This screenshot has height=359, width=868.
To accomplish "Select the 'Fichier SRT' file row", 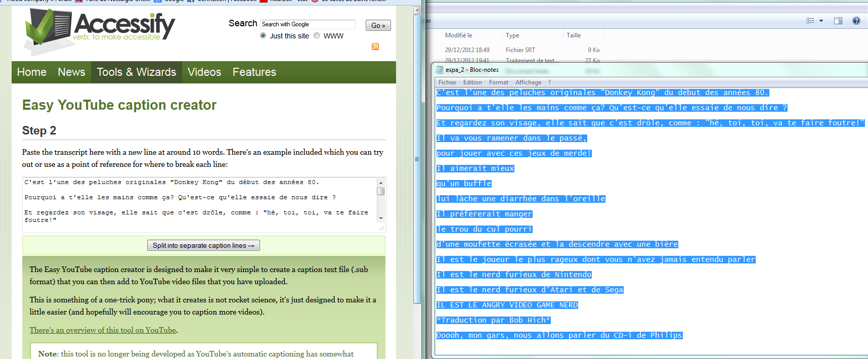I will (521, 50).
